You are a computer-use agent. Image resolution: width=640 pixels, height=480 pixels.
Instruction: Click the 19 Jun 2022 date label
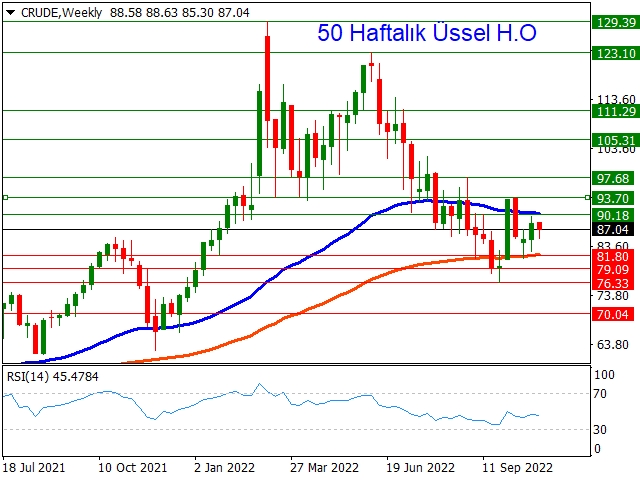point(420,467)
